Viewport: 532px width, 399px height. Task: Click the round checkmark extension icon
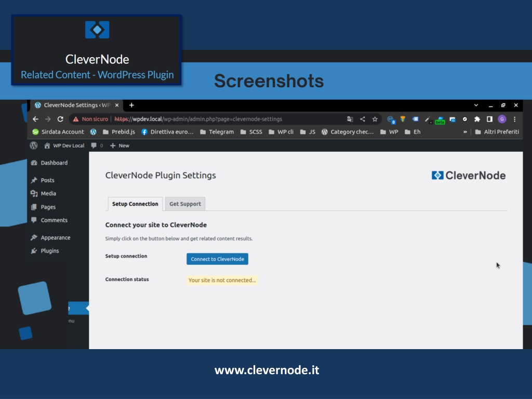pyautogui.click(x=465, y=119)
